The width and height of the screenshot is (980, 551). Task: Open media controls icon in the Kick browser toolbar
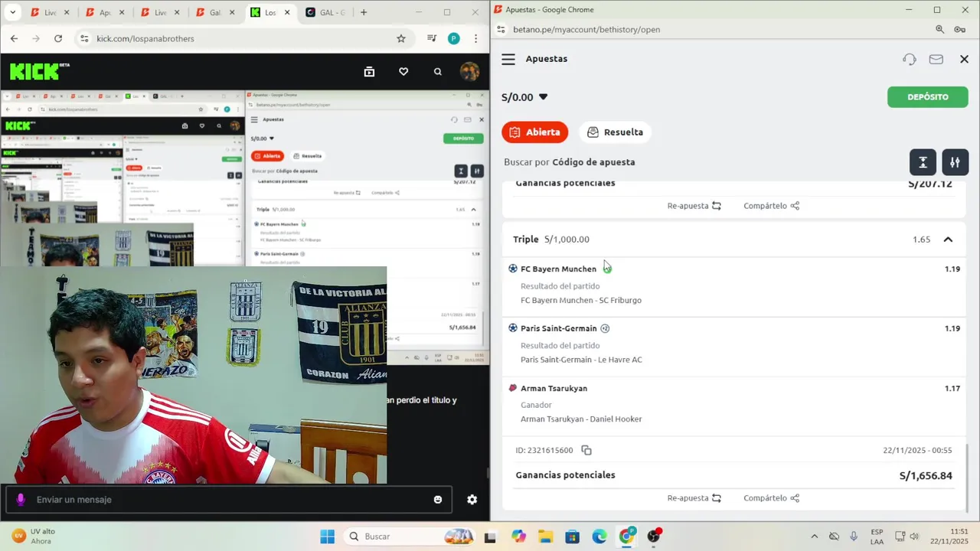(x=432, y=38)
